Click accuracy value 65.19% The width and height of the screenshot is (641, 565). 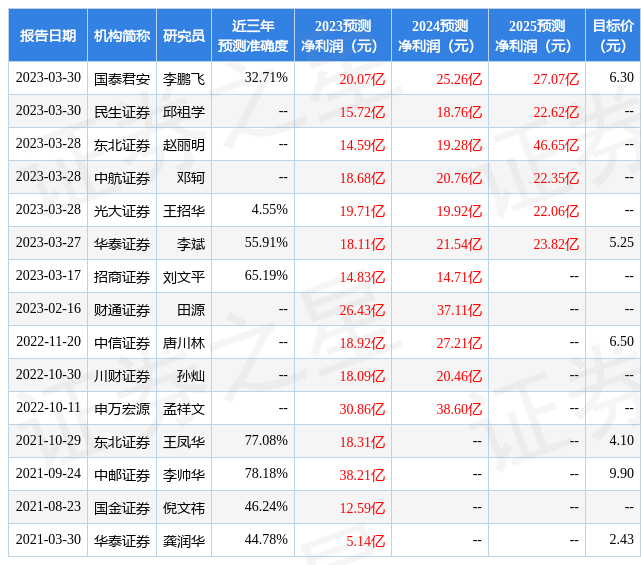tap(266, 276)
